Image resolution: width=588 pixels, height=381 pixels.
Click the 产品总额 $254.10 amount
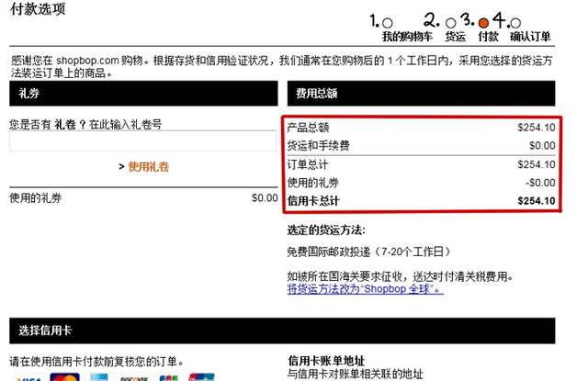(537, 128)
